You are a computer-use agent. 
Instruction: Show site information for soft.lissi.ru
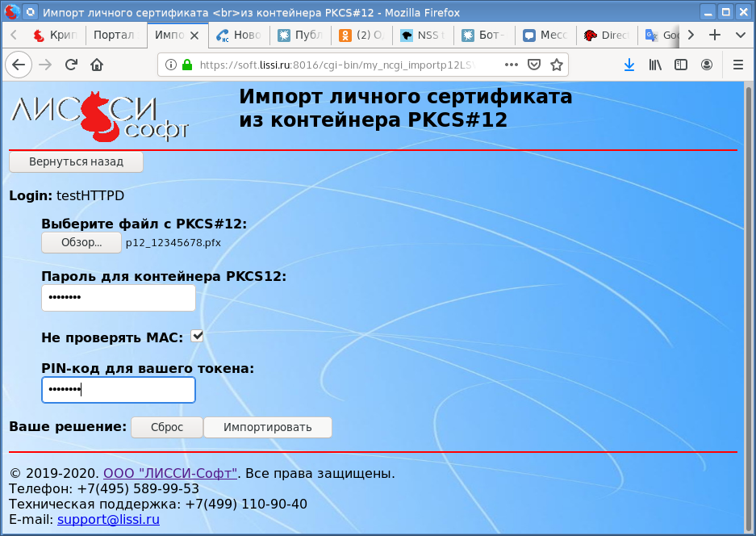pos(170,65)
